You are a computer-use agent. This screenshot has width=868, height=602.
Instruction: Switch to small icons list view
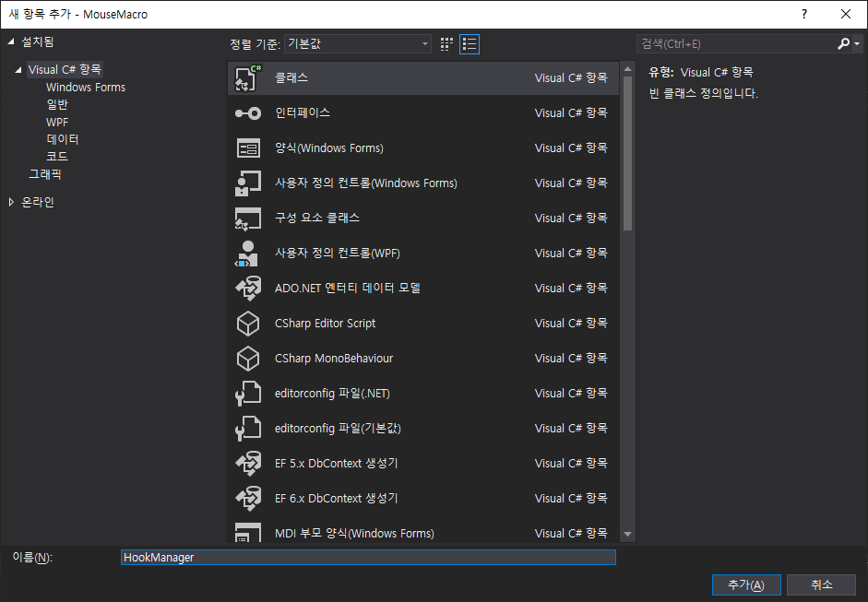[x=470, y=44]
